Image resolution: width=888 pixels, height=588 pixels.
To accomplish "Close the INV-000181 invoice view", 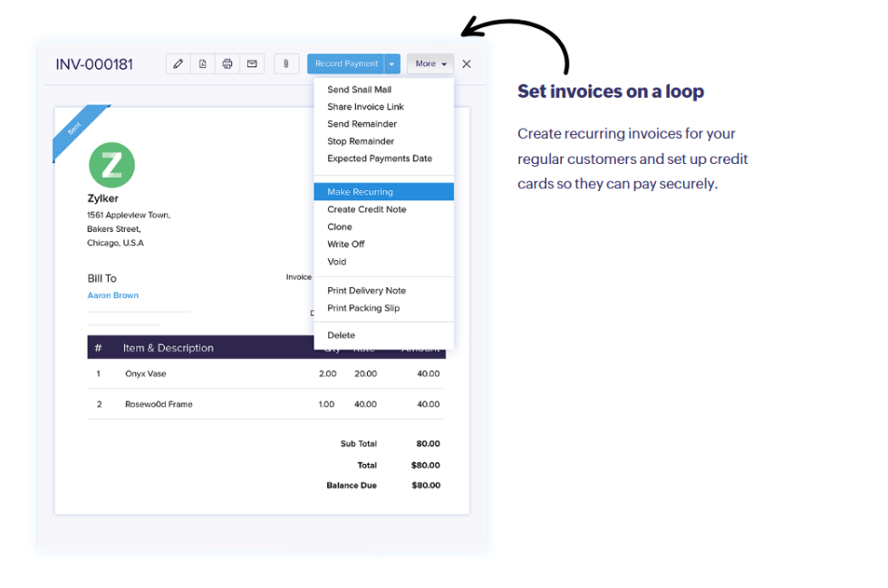I will pos(466,63).
